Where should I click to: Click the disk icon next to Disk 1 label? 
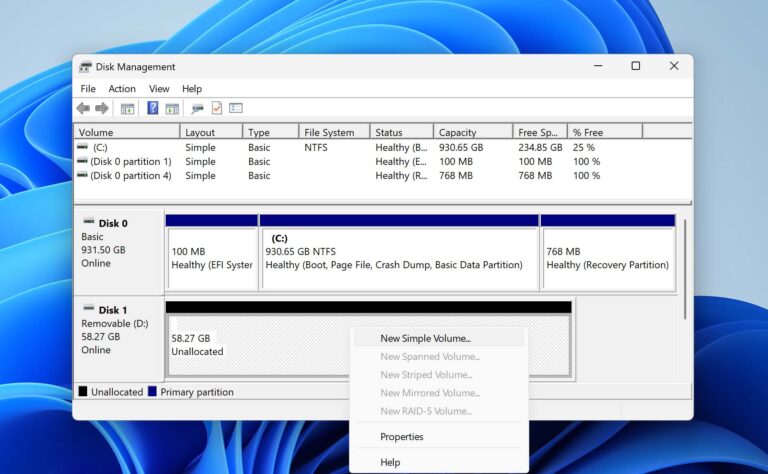(89, 308)
